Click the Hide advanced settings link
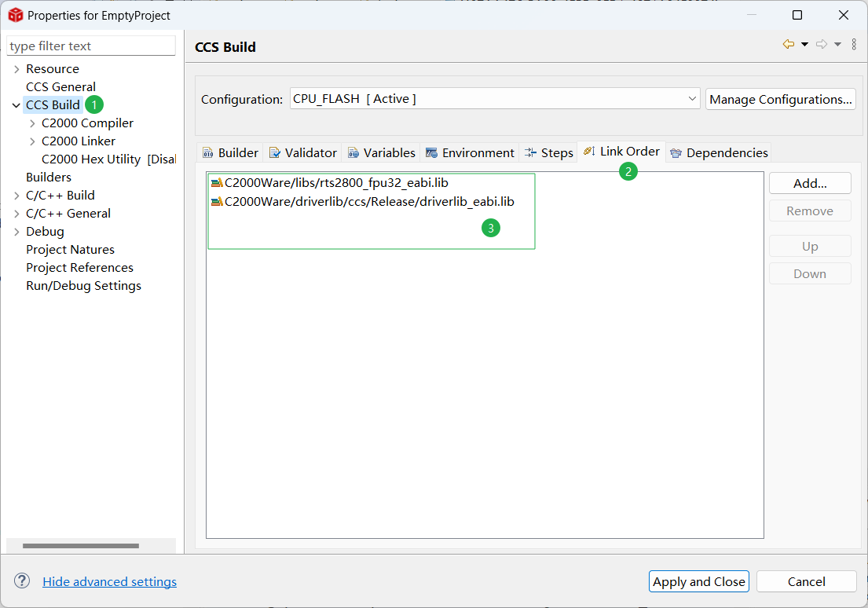Screen dimensions: 868x608 click(109, 581)
